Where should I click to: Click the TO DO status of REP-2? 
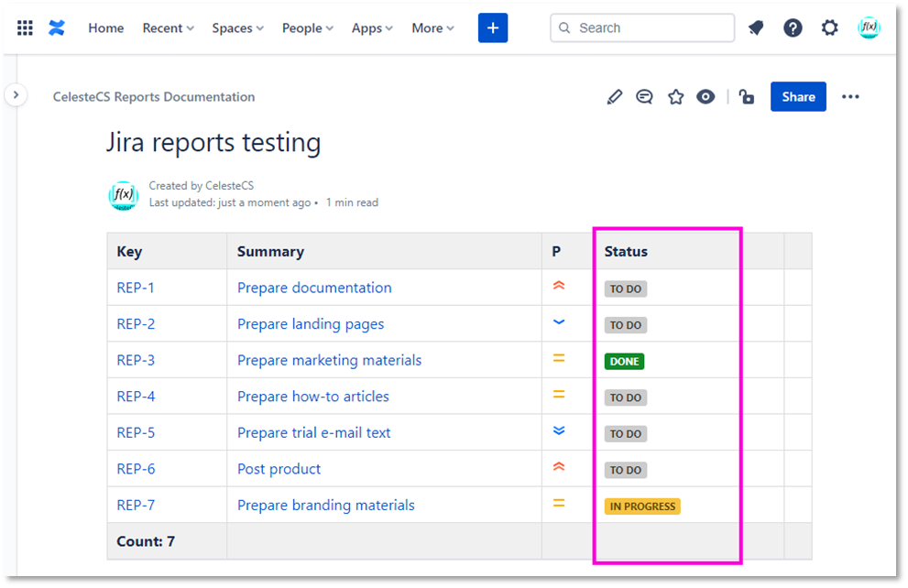click(x=626, y=325)
